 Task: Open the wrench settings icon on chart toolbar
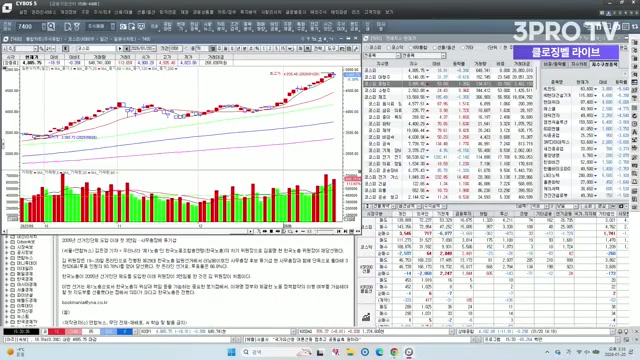click(x=356, y=49)
